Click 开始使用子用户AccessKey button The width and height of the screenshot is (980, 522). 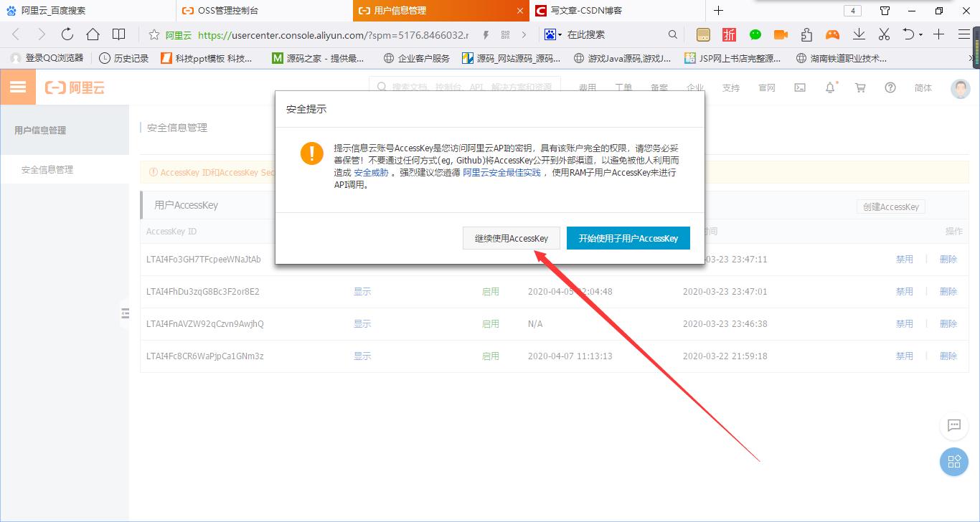[x=628, y=238]
